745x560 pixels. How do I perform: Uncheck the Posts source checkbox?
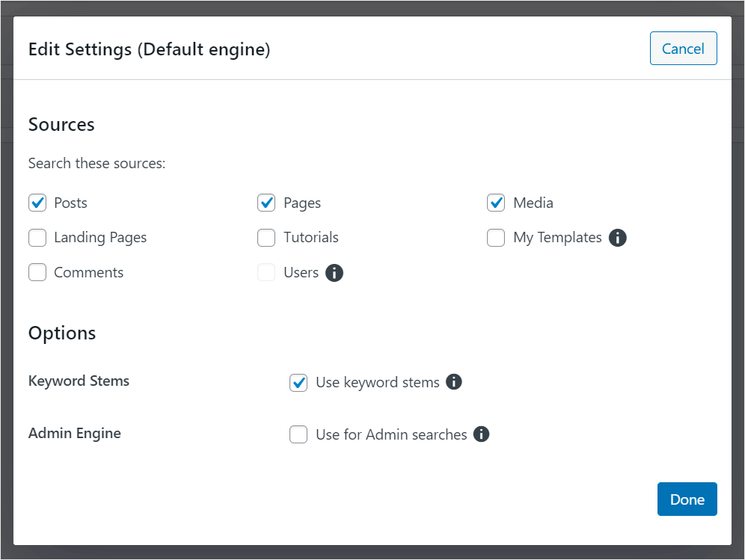(x=37, y=203)
